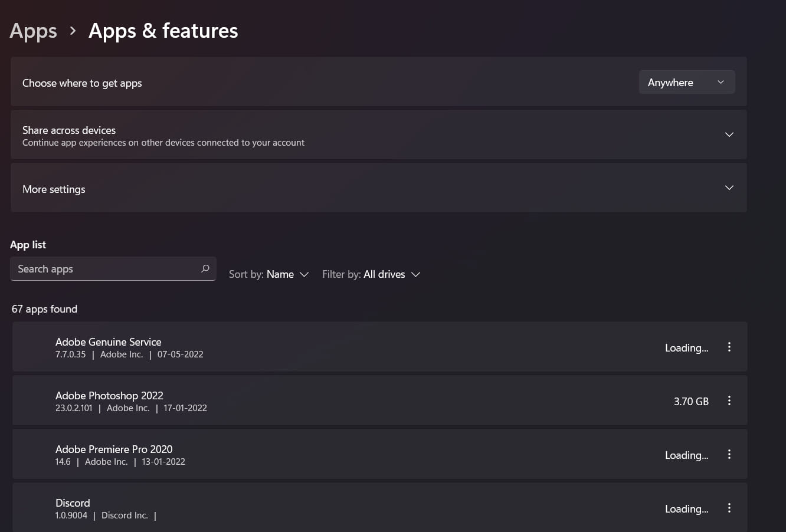This screenshot has height=532, width=786.
Task: Click the Choose where to get apps label
Action: tap(82, 83)
